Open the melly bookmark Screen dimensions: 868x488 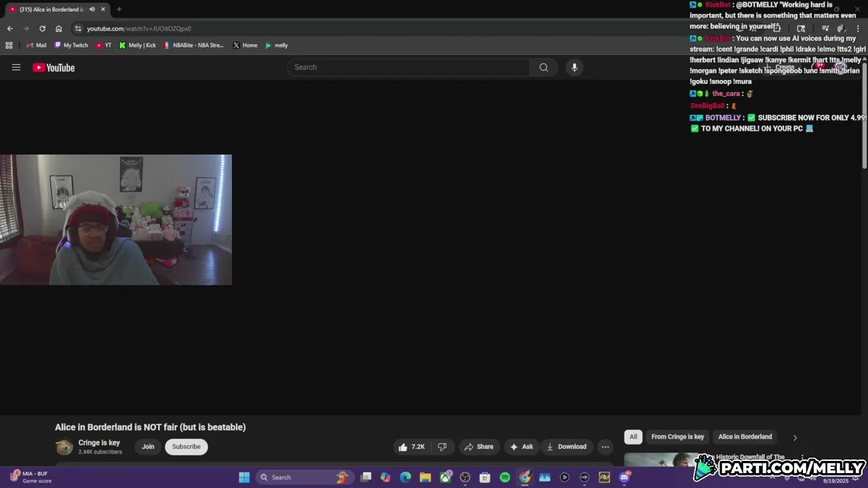[x=277, y=45]
